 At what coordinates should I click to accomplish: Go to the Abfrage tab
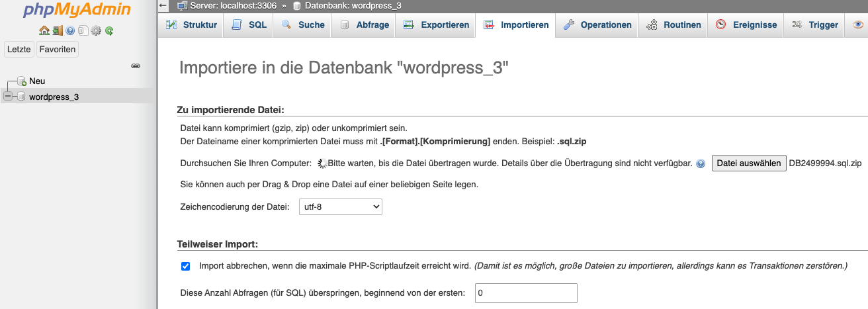(363, 25)
